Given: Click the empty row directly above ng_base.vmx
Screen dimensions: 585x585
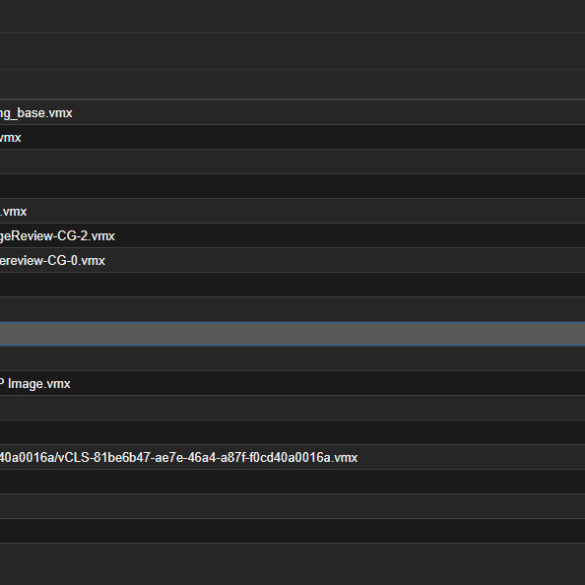Looking at the screenshot, I should [292, 85].
